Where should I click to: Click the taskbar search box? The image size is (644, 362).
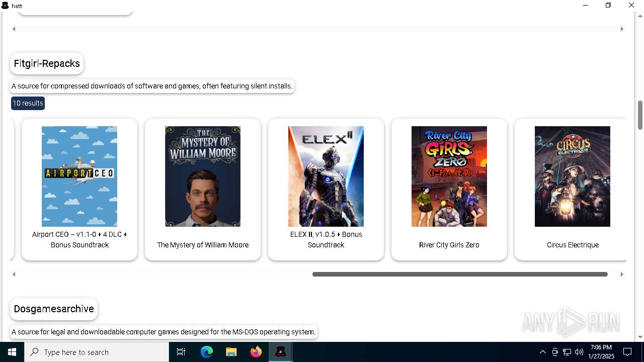[x=97, y=352]
